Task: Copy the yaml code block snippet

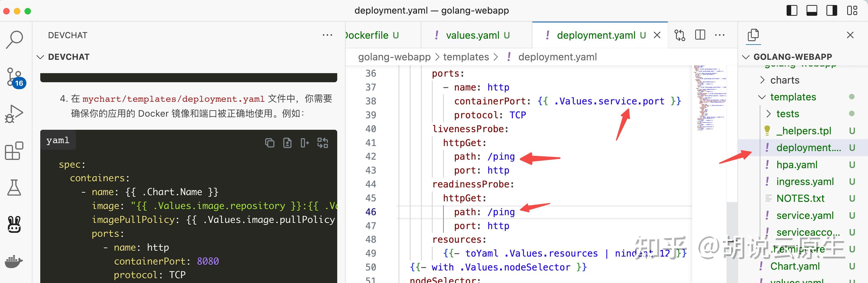Action: point(270,143)
